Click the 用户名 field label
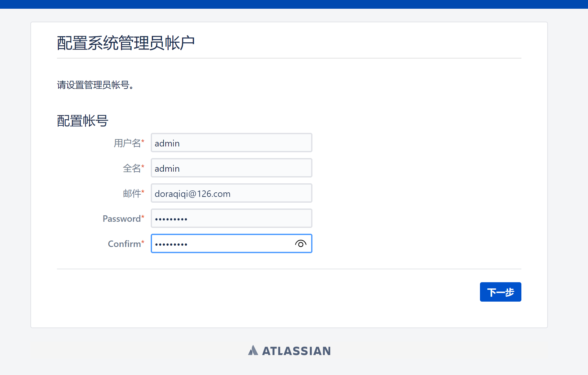Viewport: 588px width, 375px height. [127, 143]
